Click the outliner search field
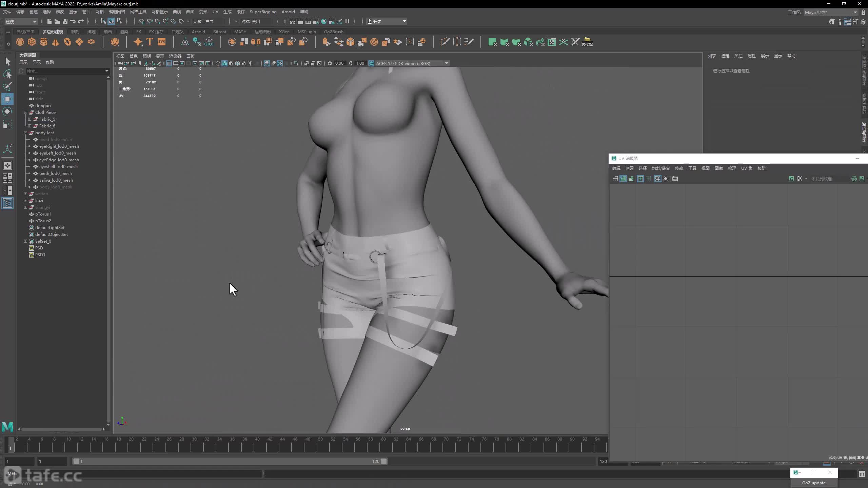This screenshot has width=868, height=488. pos(66,71)
